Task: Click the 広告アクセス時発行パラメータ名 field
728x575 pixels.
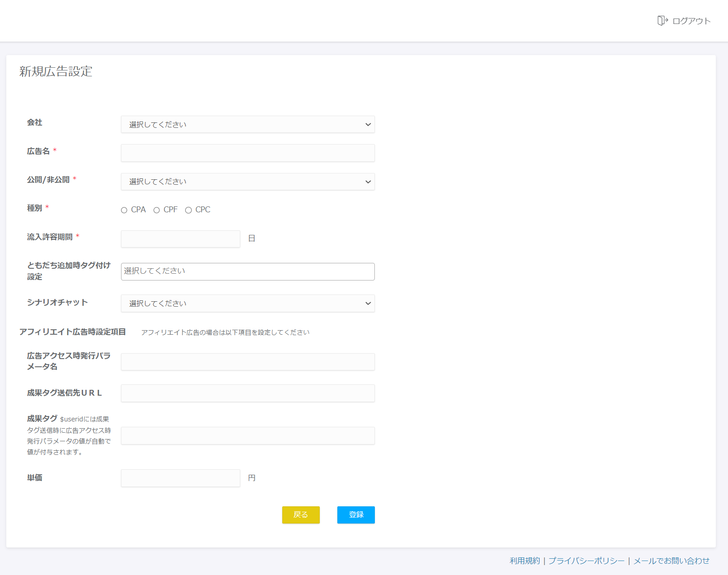Action: 248,362
